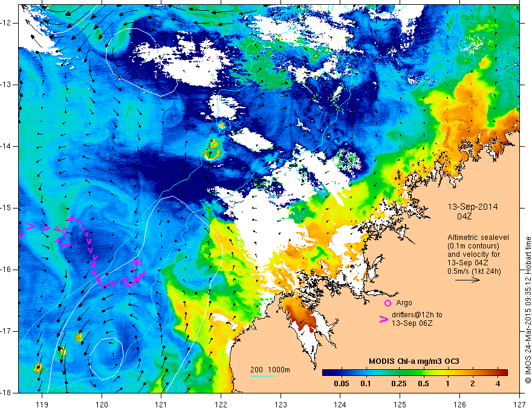Screen dimensions: 532x411
Task: Click the latitude axis label "-17"
Action: pyautogui.click(x=7, y=331)
